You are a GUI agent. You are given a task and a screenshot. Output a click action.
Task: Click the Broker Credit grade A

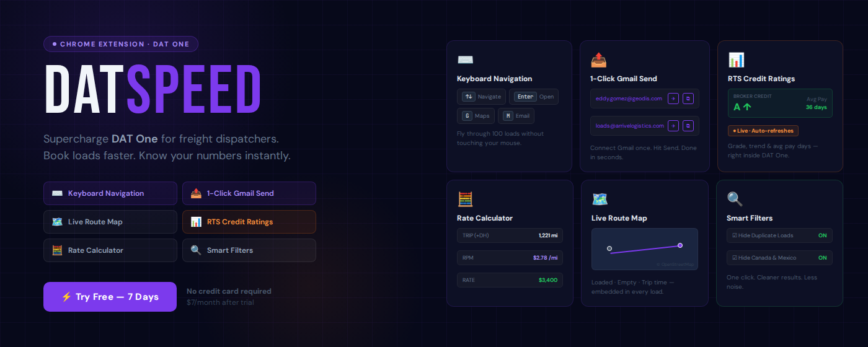(x=737, y=107)
